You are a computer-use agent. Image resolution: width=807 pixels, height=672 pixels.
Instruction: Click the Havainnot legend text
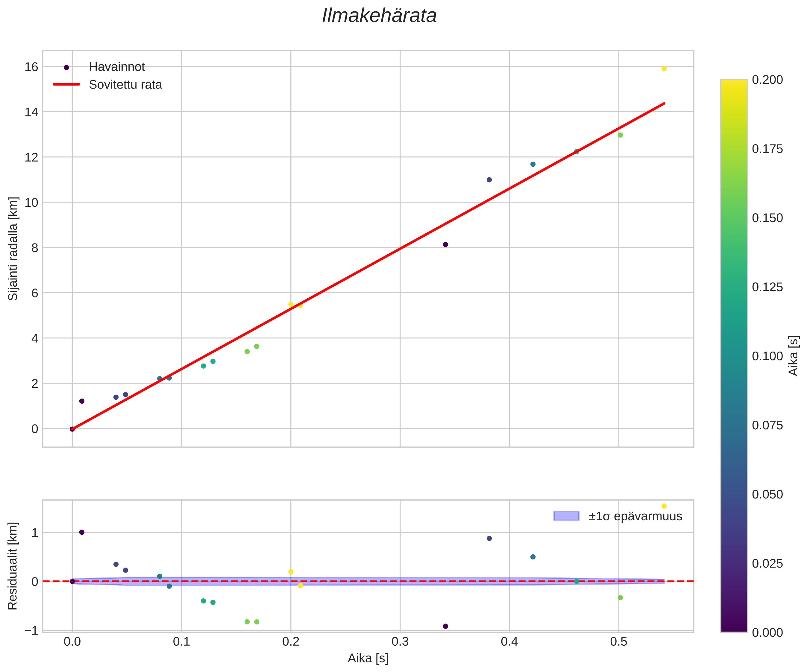[117, 67]
